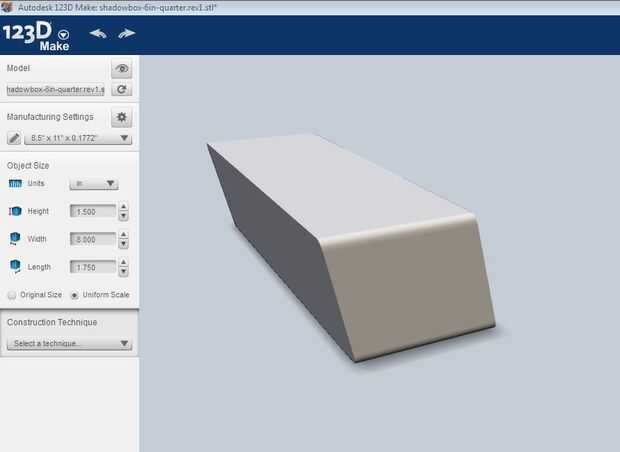
Task: Increase Height with the up arrow
Action: 123,207
